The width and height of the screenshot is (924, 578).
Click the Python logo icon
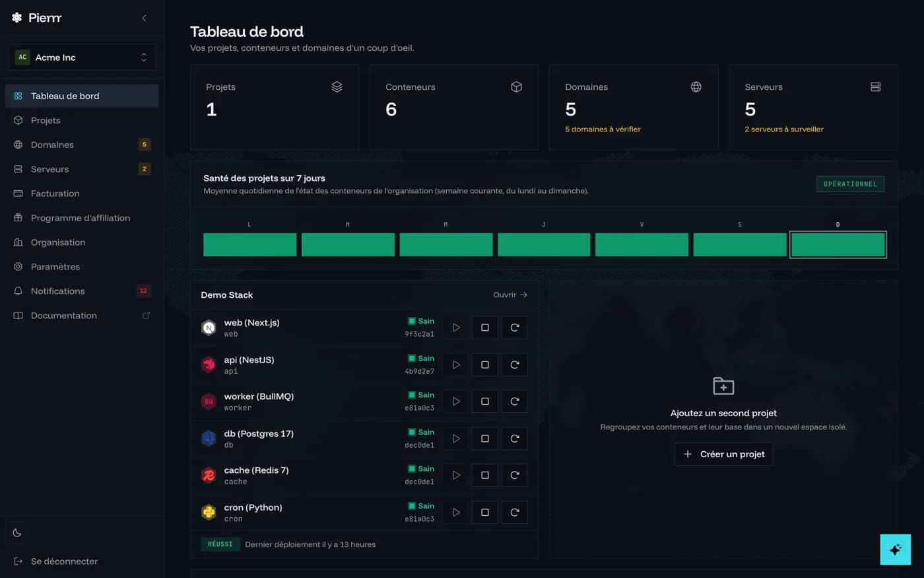[209, 512]
